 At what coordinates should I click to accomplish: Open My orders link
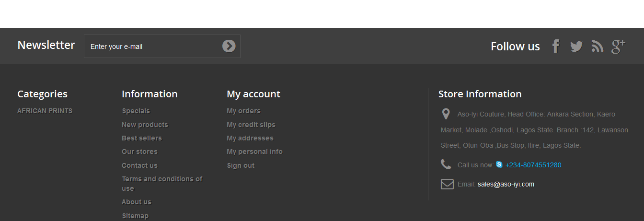(x=243, y=111)
